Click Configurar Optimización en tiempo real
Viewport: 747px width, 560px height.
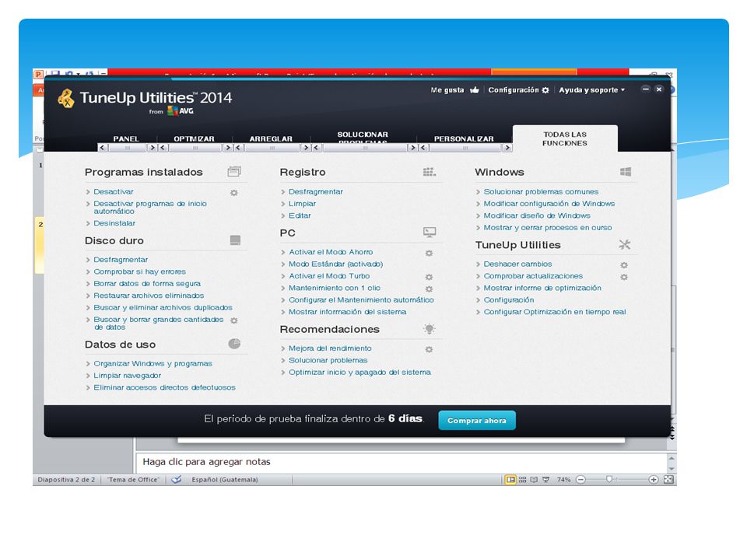[x=555, y=311]
